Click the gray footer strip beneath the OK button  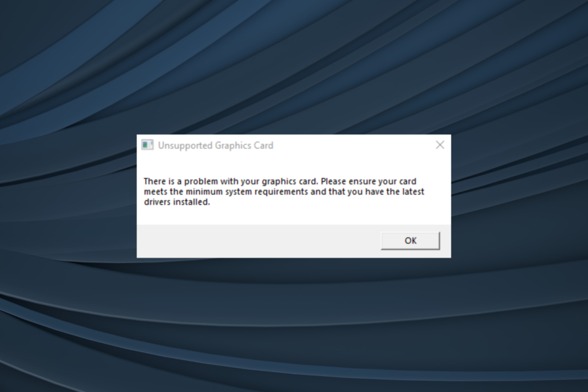[x=410, y=254]
